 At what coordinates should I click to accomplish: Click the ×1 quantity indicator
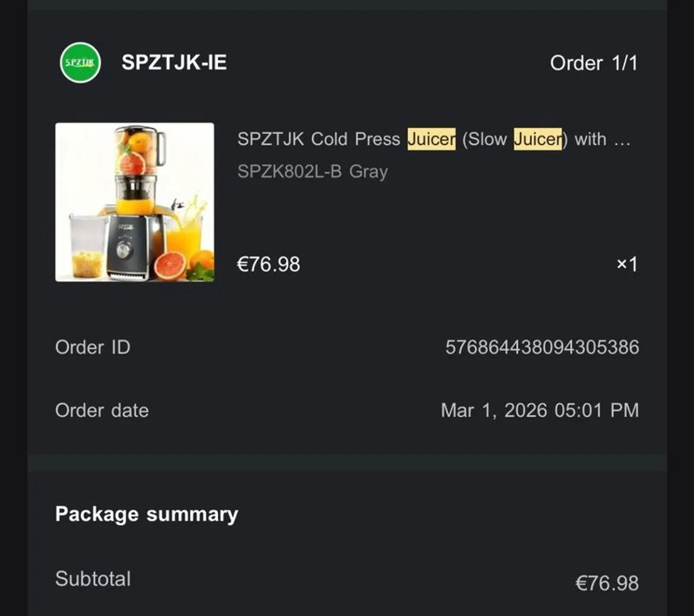pyautogui.click(x=628, y=264)
